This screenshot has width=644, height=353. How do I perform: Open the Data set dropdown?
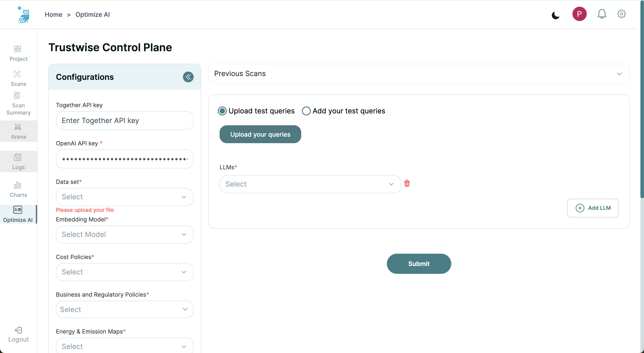click(125, 197)
